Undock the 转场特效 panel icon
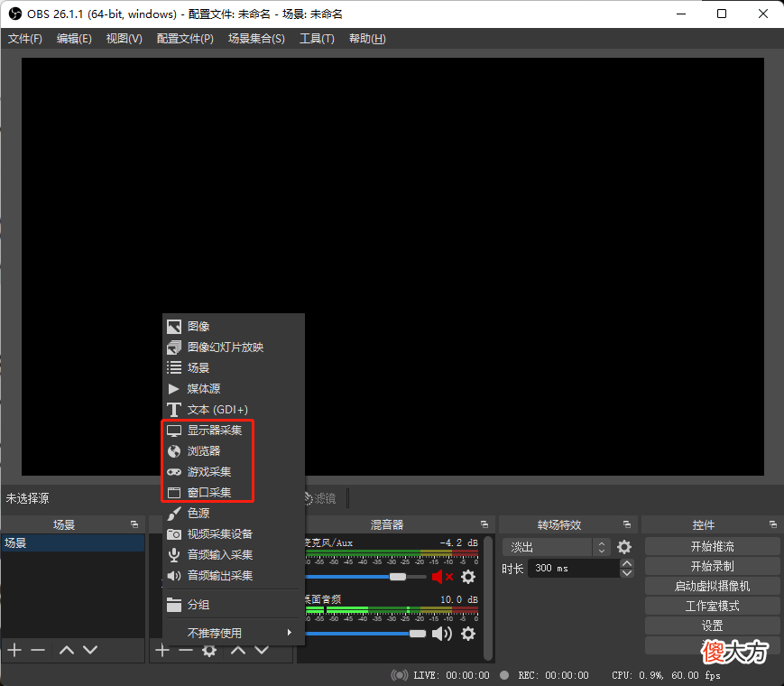 [x=627, y=524]
